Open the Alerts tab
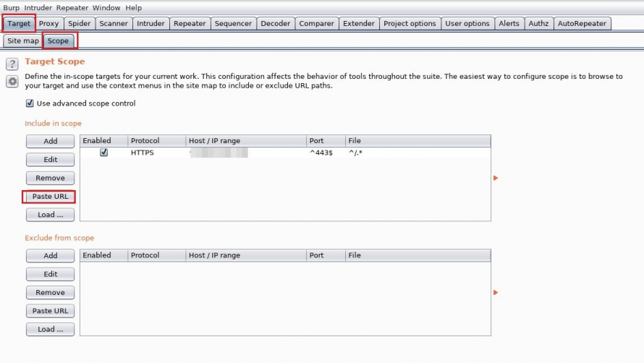644x363 pixels. (x=509, y=23)
